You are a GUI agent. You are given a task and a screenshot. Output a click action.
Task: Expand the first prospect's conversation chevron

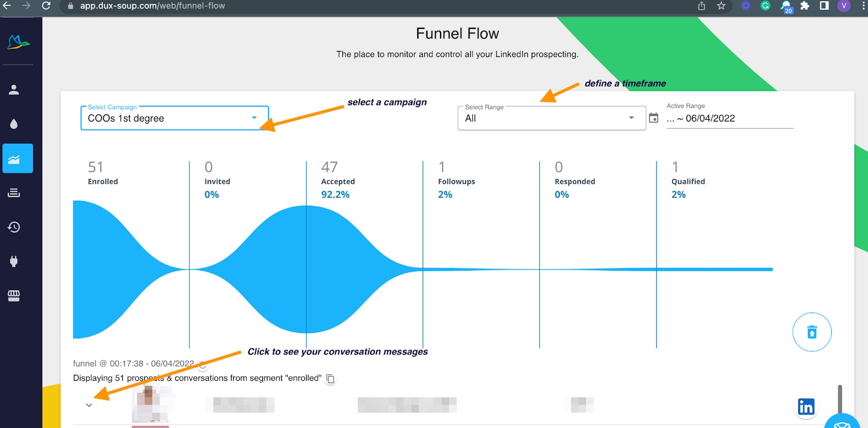[89, 405]
